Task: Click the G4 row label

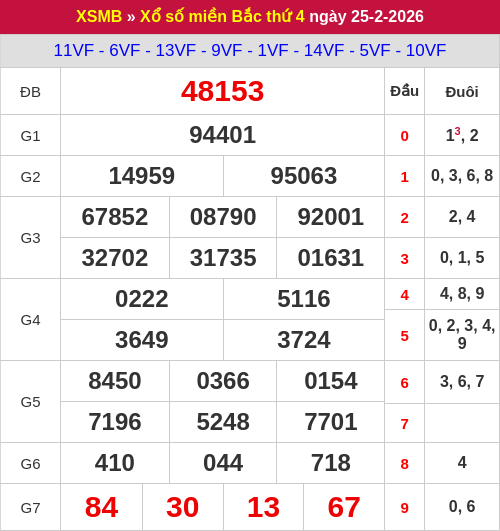Action: pos(30,320)
